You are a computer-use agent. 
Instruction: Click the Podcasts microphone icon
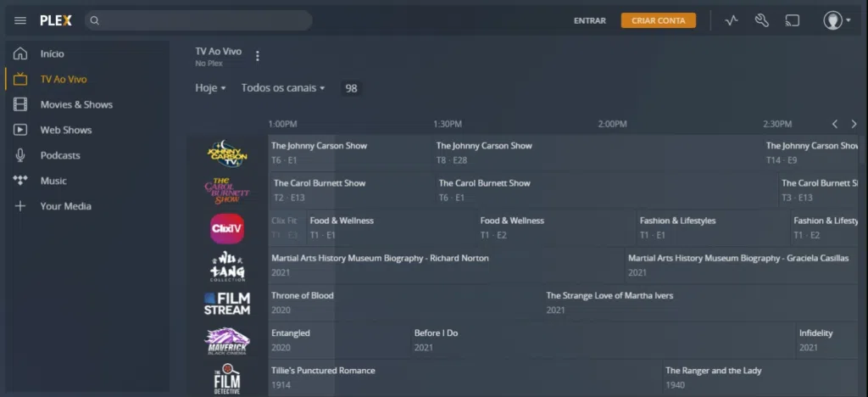coord(20,155)
